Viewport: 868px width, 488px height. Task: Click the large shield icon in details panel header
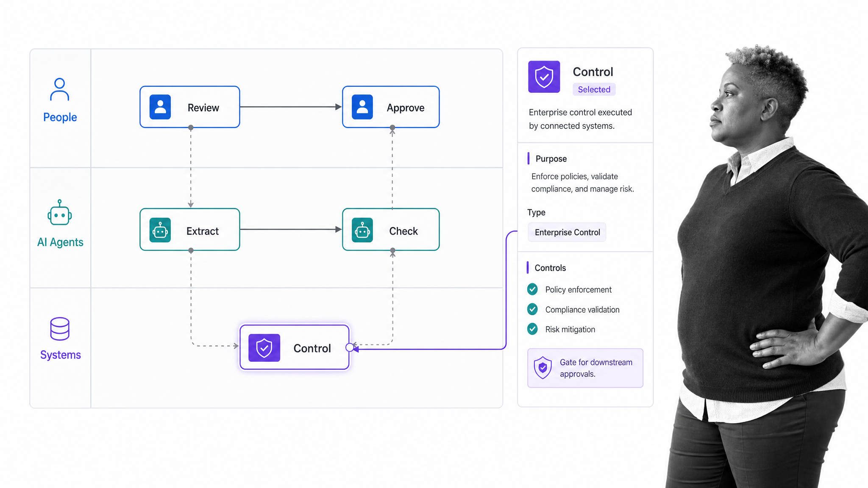[544, 77]
